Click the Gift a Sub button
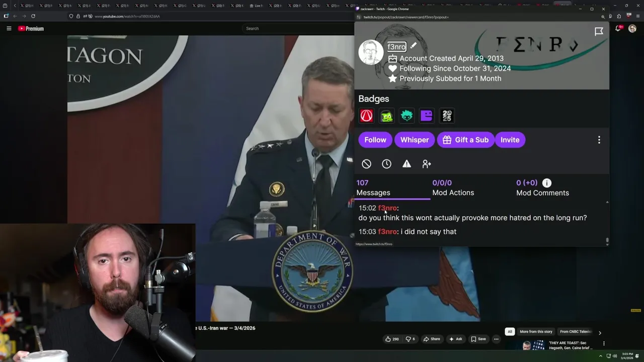The width and height of the screenshot is (644, 362). 465,140
